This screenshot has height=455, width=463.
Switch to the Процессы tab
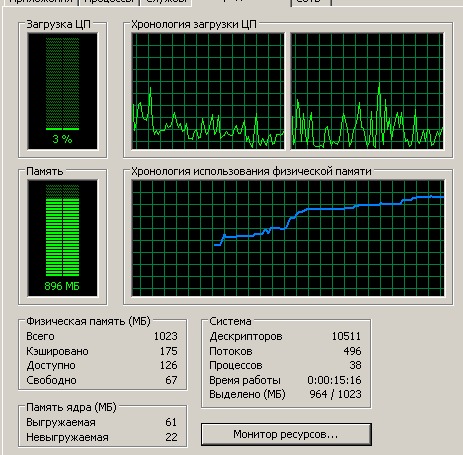(109, 2)
